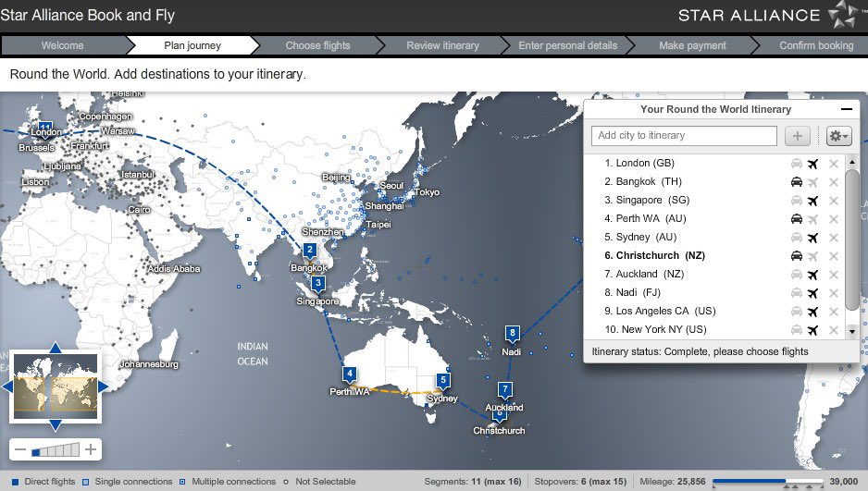Remove London from the itinerary

(833, 164)
